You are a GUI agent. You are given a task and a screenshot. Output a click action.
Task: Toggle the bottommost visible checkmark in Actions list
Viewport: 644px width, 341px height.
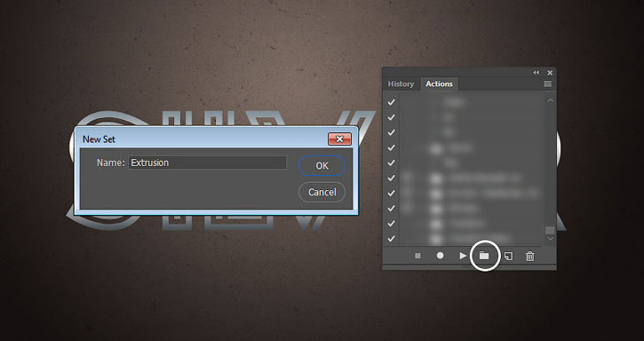392,238
